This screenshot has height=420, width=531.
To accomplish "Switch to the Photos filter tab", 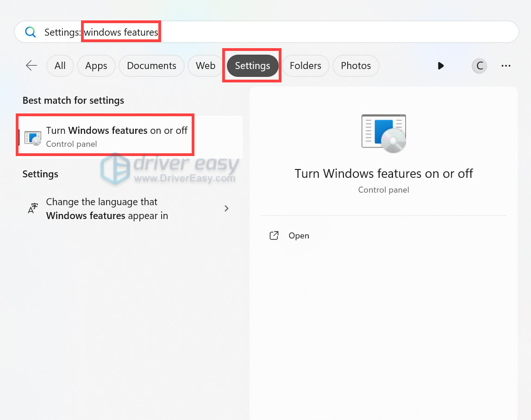I will pos(356,66).
